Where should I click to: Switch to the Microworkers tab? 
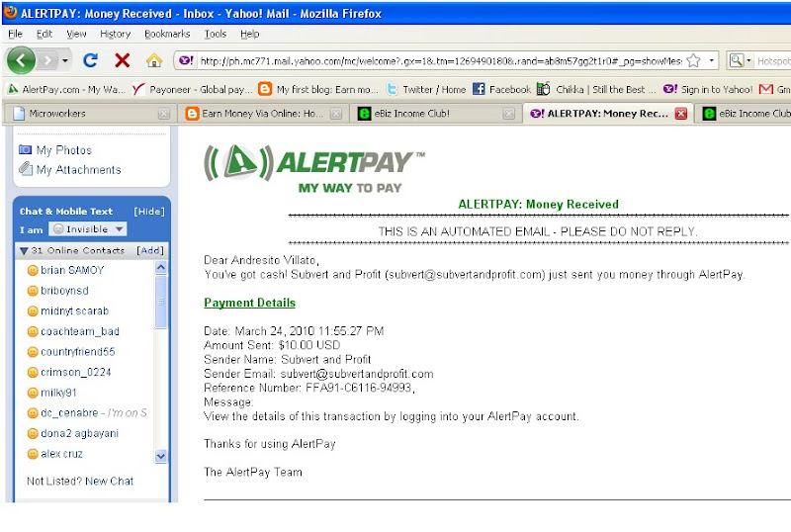tap(89, 114)
